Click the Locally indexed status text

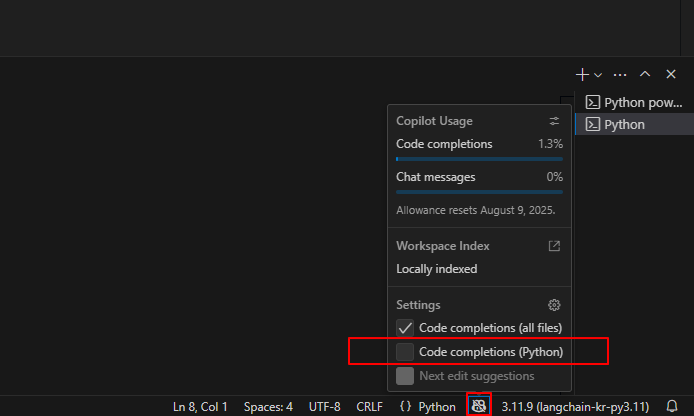coord(436,269)
